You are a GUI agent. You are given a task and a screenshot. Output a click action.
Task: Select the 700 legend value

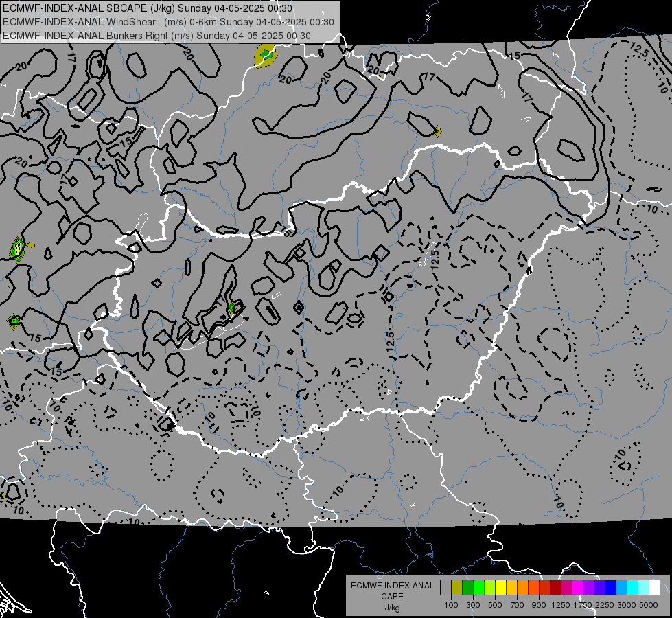tap(518, 605)
